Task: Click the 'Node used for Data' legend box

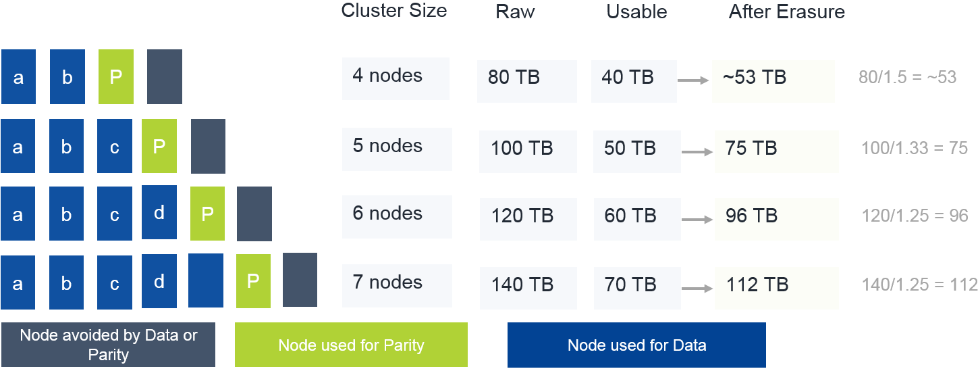Action: [x=636, y=345]
